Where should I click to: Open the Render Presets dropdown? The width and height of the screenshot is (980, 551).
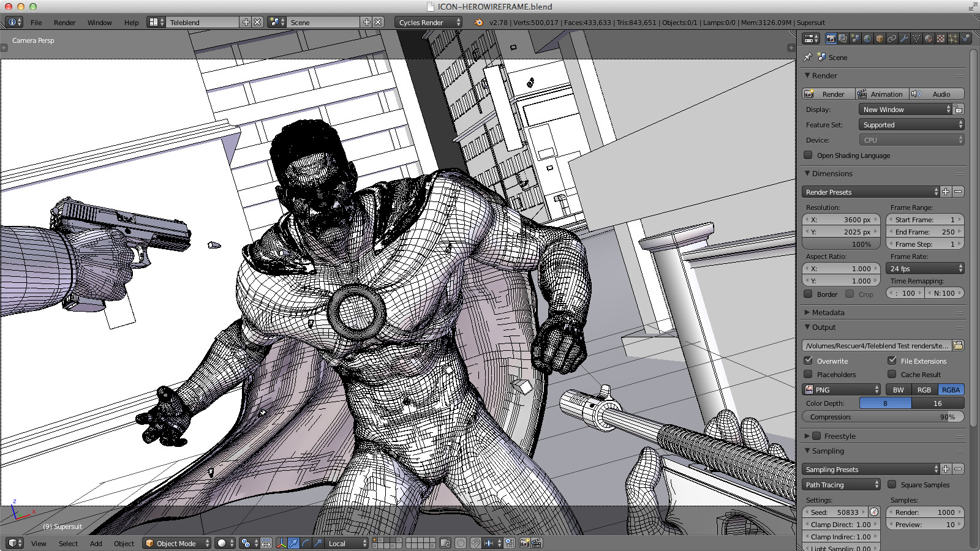point(871,192)
